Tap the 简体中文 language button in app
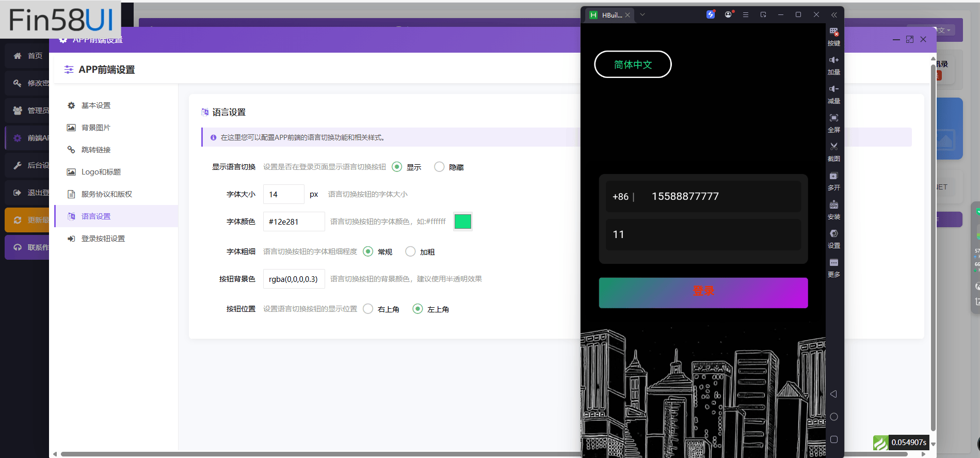Image resolution: width=980 pixels, height=458 pixels. pyautogui.click(x=633, y=65)
